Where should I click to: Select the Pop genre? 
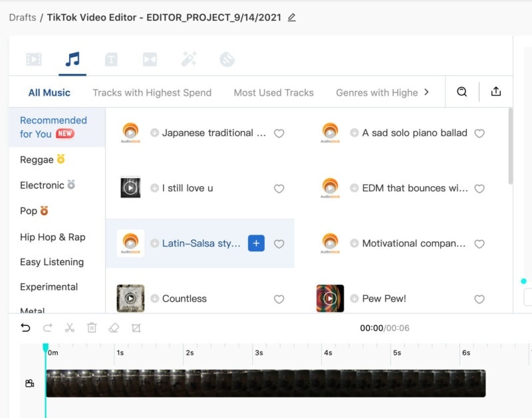coord(34,211)
